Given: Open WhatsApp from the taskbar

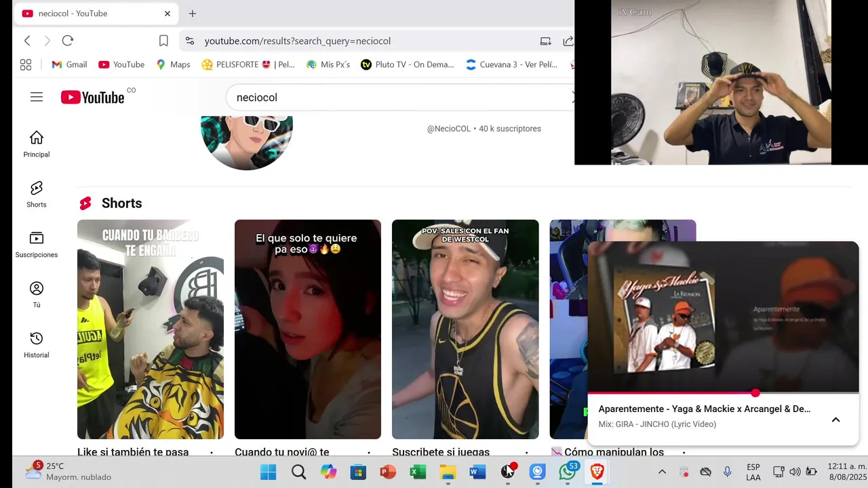Looking at the screenshot, I should click(568, 472).
